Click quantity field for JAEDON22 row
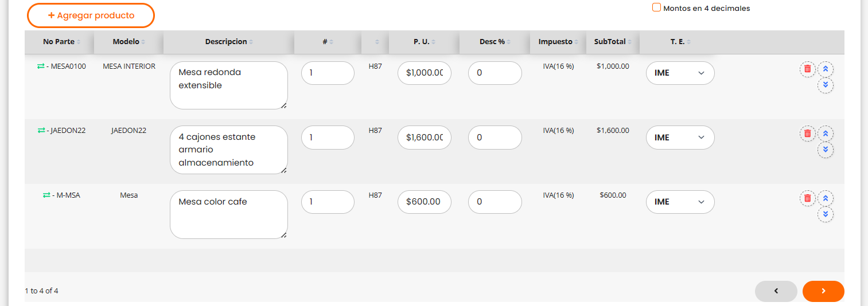 click(x=328, y=138)
